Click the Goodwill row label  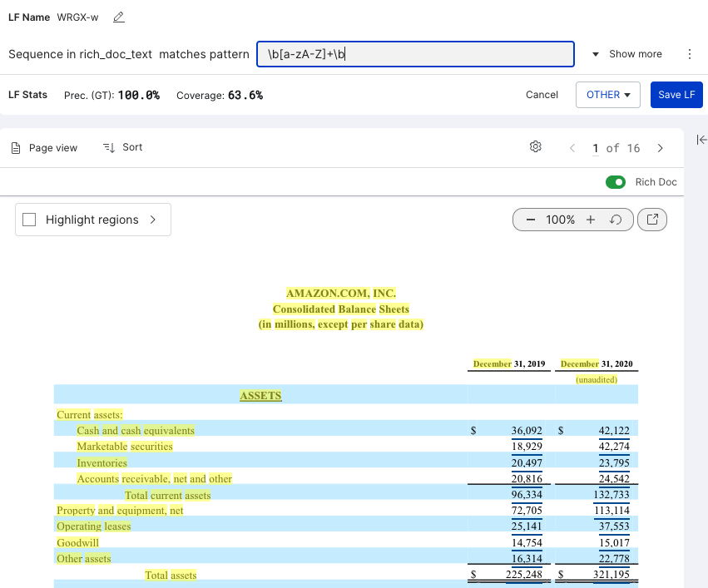pyautogui.click(x=77, y=543)
